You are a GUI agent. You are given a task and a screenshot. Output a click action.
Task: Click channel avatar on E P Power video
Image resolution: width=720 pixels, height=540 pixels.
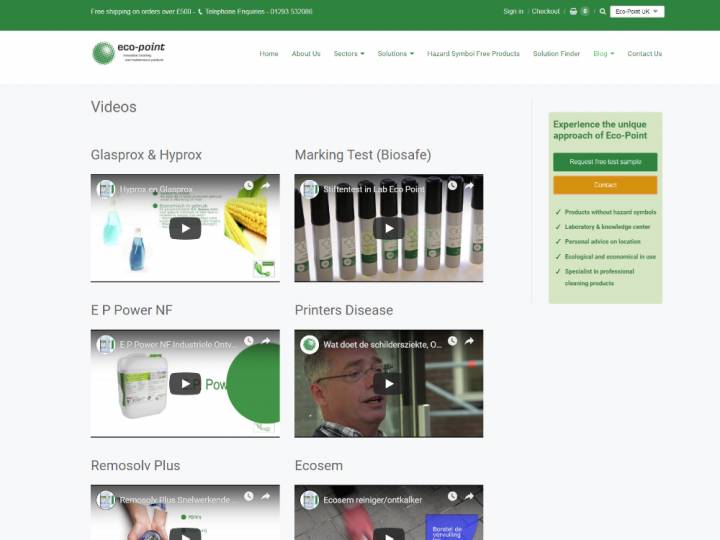point(106,344)
